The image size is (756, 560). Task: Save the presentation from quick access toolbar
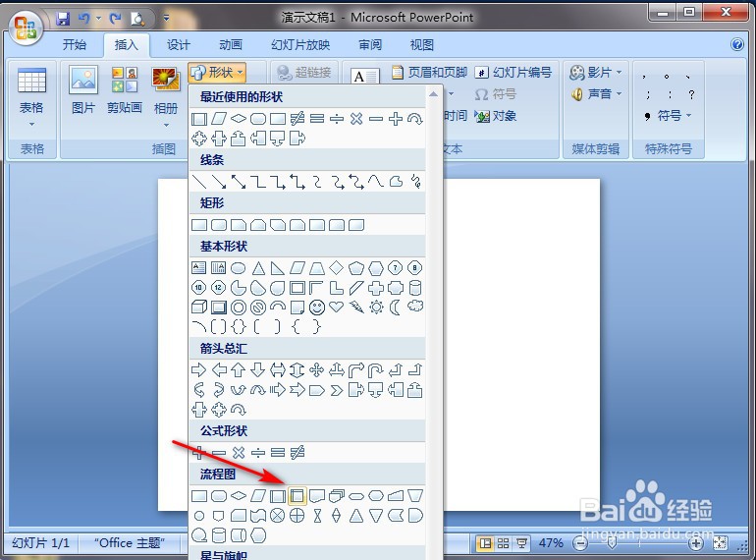63,19
